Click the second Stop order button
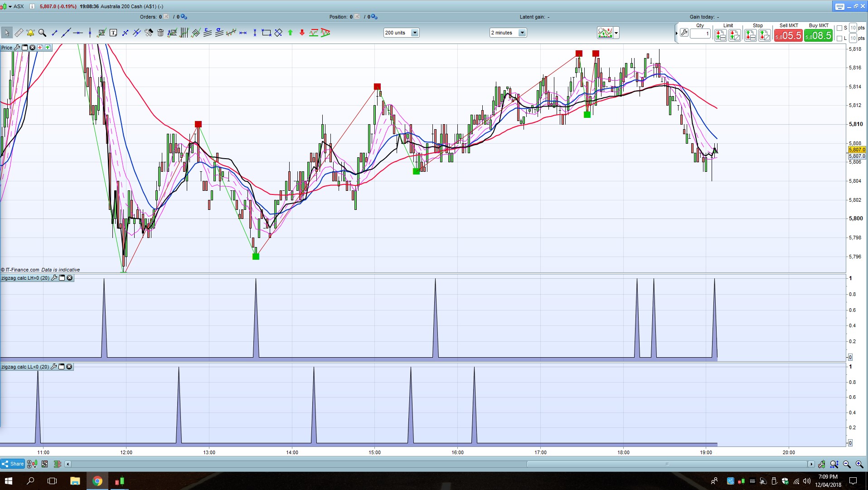868x490 pixels. (765, 35)
